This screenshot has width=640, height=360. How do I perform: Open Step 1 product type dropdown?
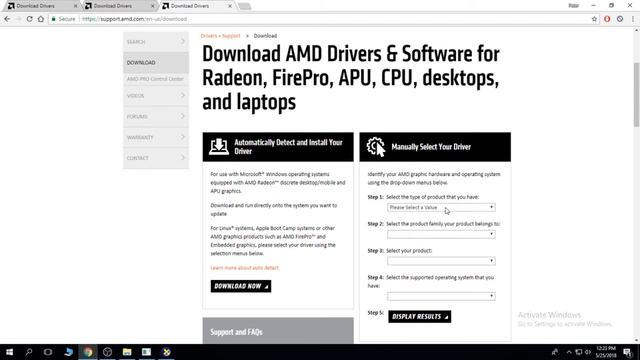tap(441, 207)
